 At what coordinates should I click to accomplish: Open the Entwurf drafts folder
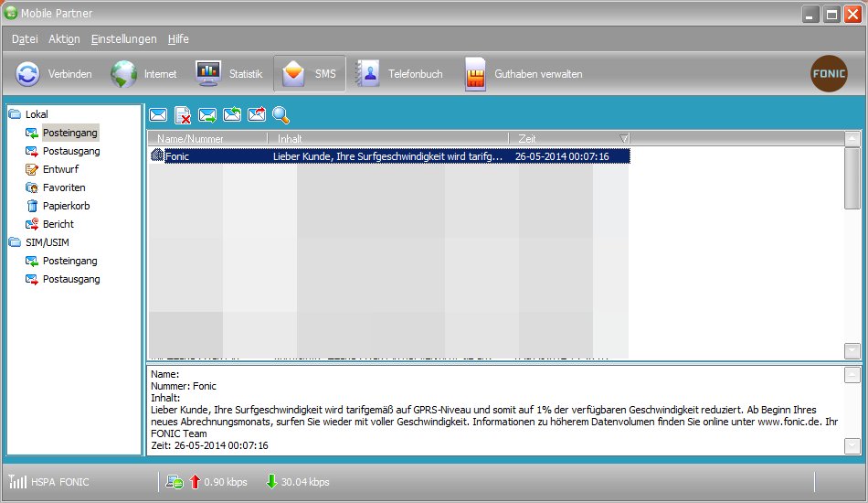[61, 169]
